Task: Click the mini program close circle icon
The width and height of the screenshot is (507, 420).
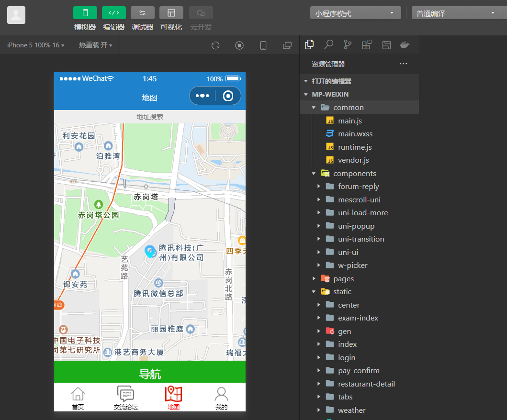Action: 228,96
